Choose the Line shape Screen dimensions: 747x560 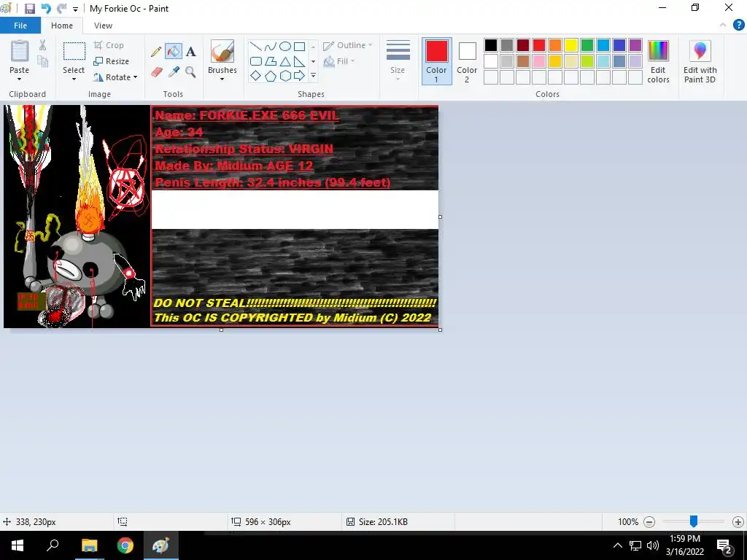[x=256, y=46]
